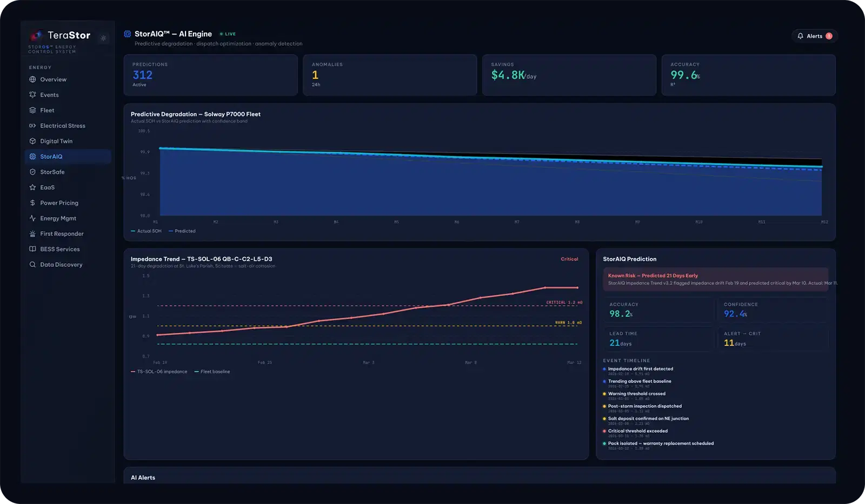Click the Critical status label
Screen dimensions: 865x504
(x=569, y=259)
